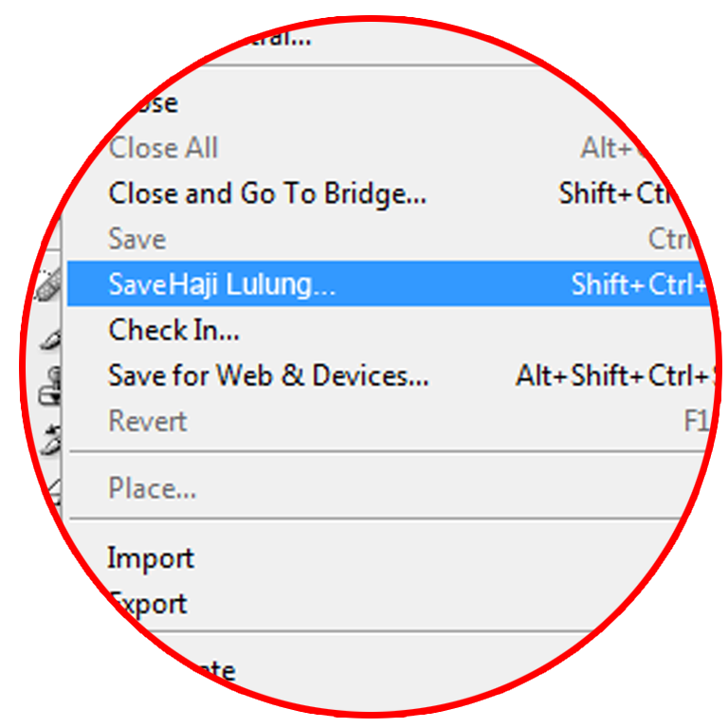
Task: Select the History Brush tool icon
Action: click(51, 439)
